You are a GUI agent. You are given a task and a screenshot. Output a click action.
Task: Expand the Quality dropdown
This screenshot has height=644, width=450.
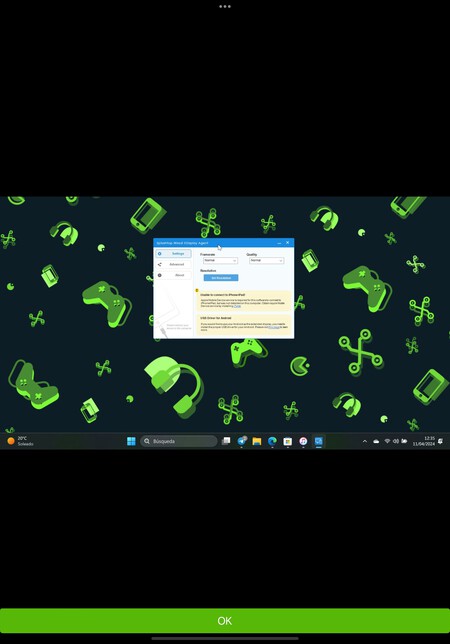[266, 260]
